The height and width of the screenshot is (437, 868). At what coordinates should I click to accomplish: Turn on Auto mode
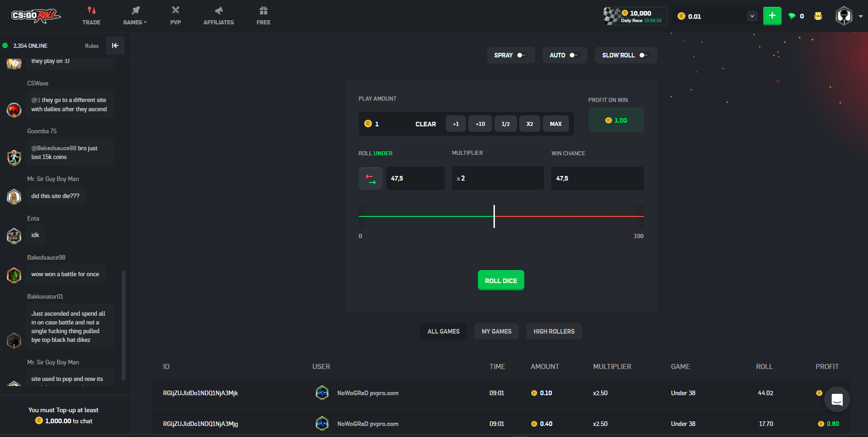[x=574, y=55]
